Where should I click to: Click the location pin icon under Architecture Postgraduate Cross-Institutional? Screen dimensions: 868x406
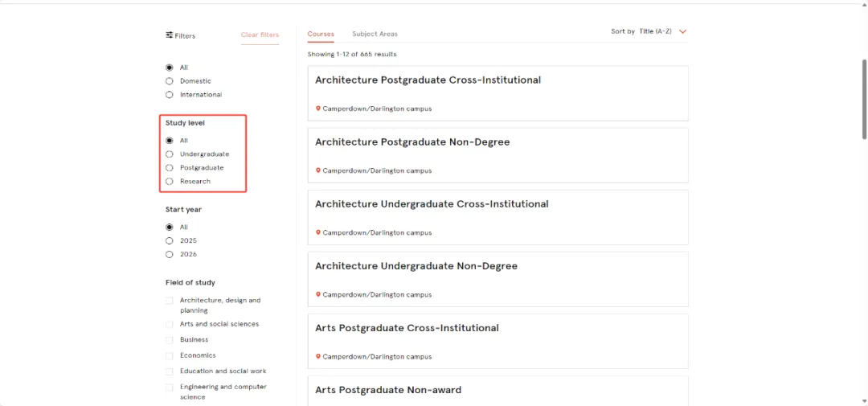pos(317,109)
